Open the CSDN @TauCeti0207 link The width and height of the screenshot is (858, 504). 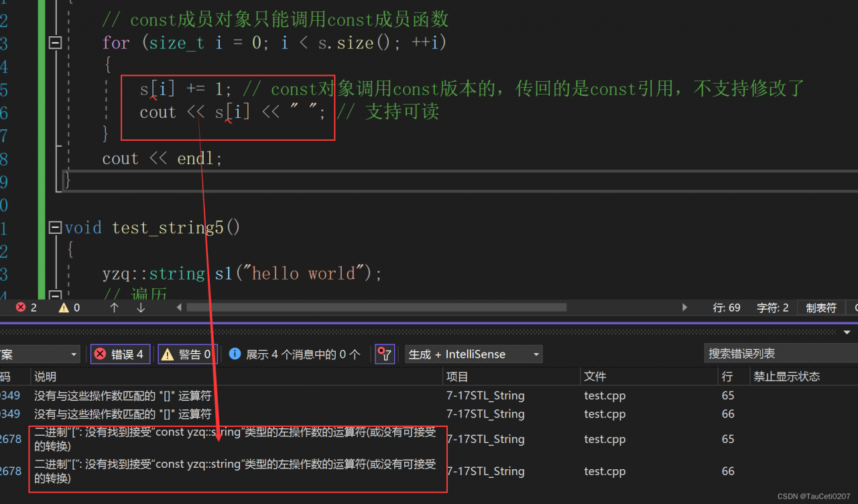[x=813, y=495]
